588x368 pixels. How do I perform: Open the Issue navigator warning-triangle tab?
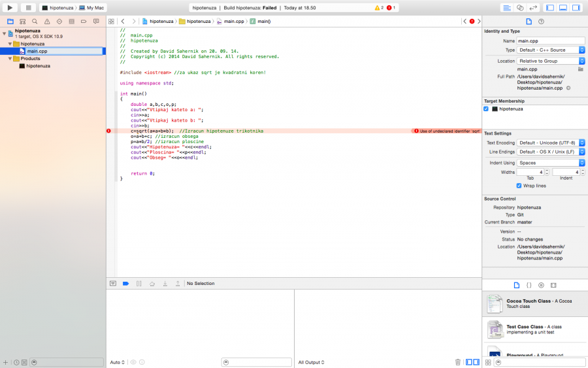pos(46,22)
